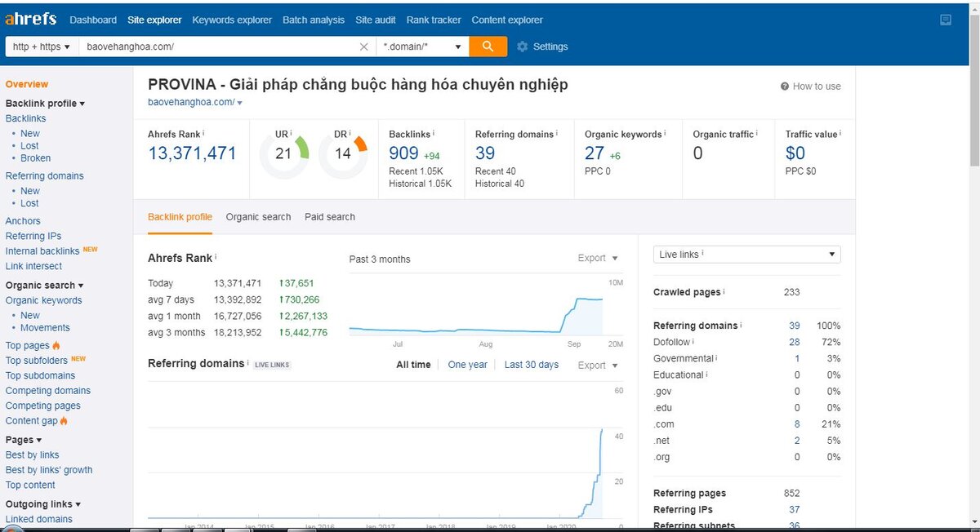Viewport: 980px width, 532px height.
Task: Open Top subfolders in the sidebar
Action: pos(37,360)
